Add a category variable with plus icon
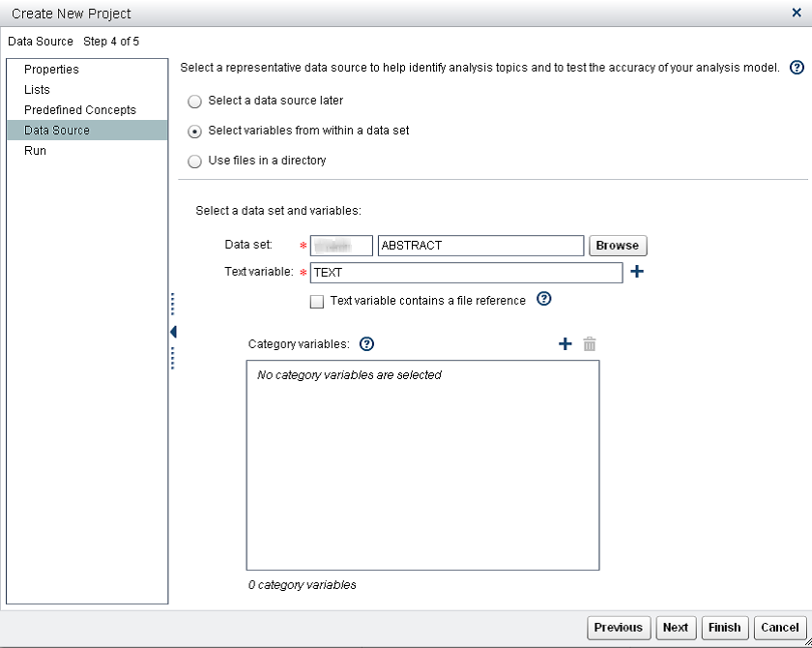Image resolution: width=812 pixels, height=648 pixels. pos(565,344)
